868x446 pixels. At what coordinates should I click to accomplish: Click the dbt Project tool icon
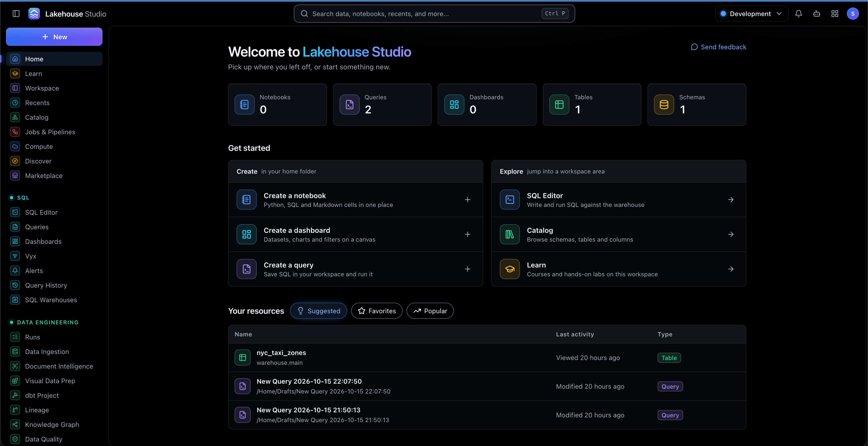click(x=15, y=395)
